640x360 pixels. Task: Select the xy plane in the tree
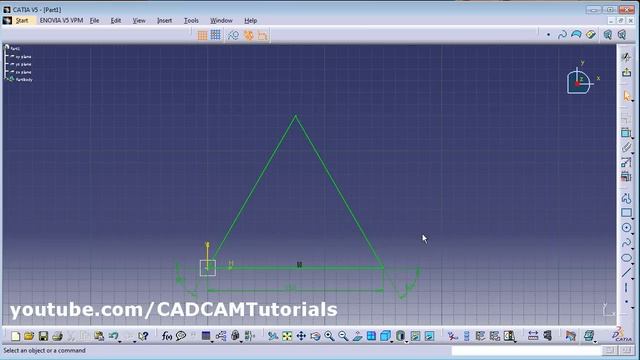[23, 57]
